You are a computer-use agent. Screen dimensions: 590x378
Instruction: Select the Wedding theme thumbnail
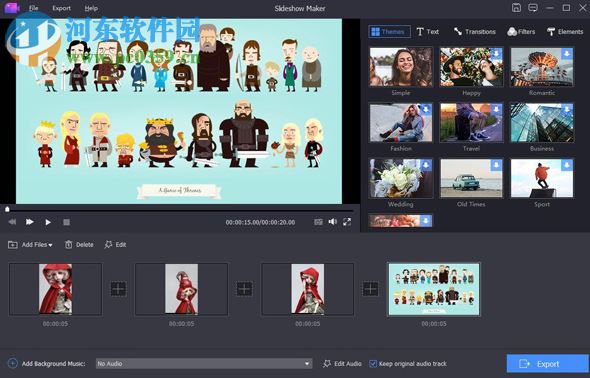tap(401, 178)
